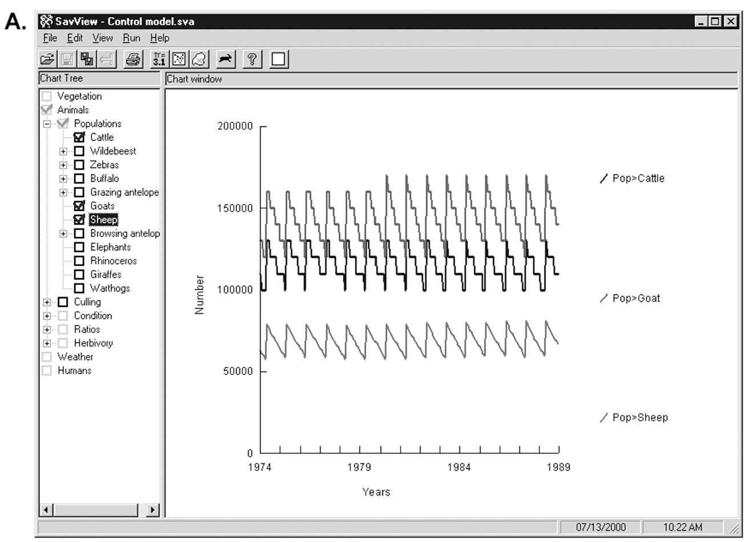Open the File menu
756x542 pixels.
click(50, 38)
